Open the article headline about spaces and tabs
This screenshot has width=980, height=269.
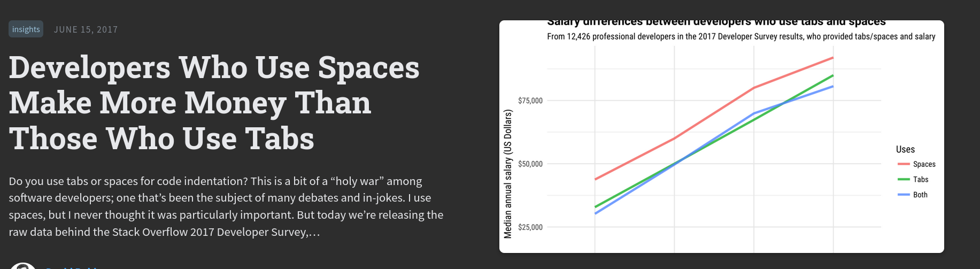214,103
